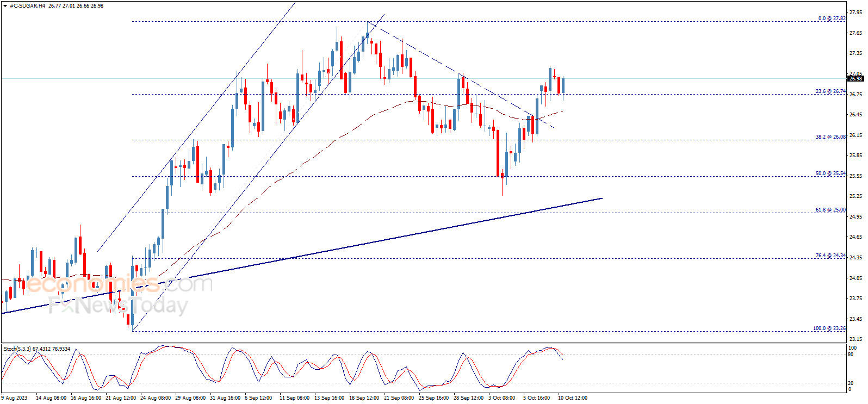The image size is (868, 404).
Task: Click the Fibonacci label 38.2 @ 26.08
Action: click(830, 137)
